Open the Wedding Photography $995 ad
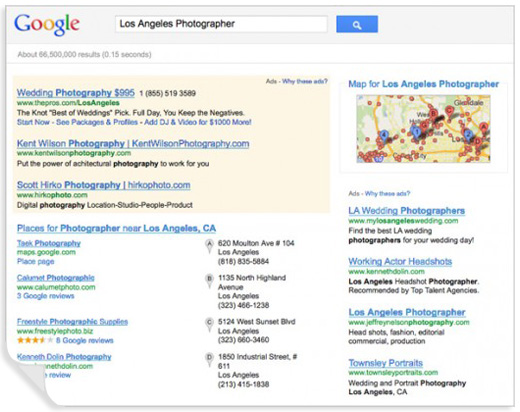The height and width of the screenshot is (412, 520). tap(76, 93)
